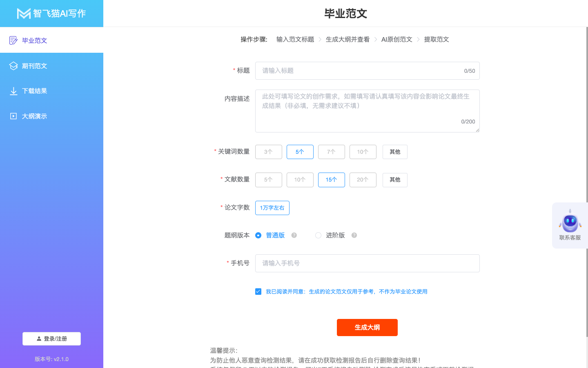Choose 其他 for keyword count
This screenshot has height=368, width=588.
pos(395,152)
